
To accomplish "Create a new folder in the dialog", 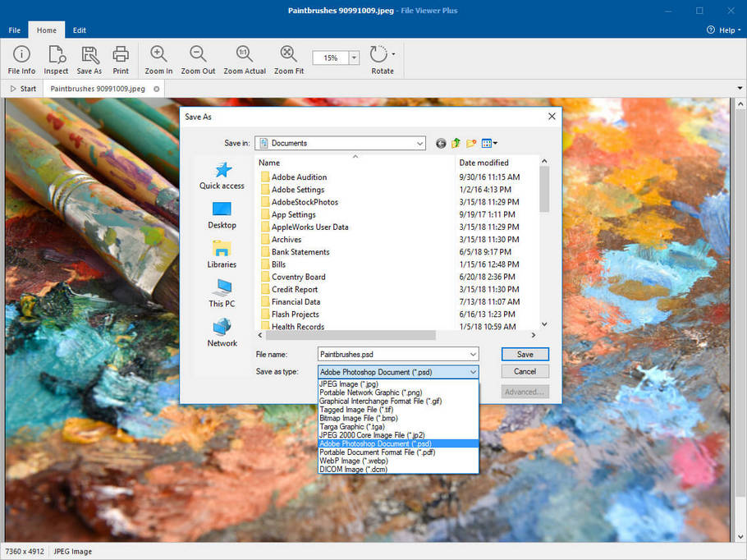I will (x=470, y=143).
